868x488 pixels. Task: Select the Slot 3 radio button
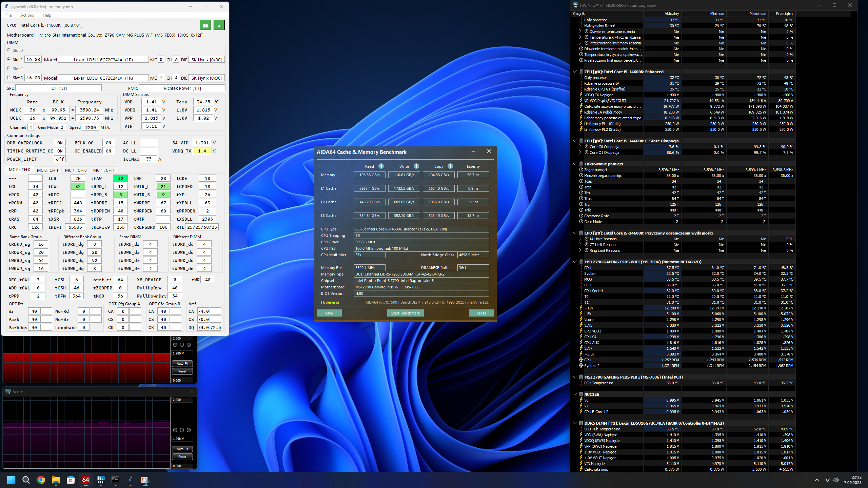9,78
